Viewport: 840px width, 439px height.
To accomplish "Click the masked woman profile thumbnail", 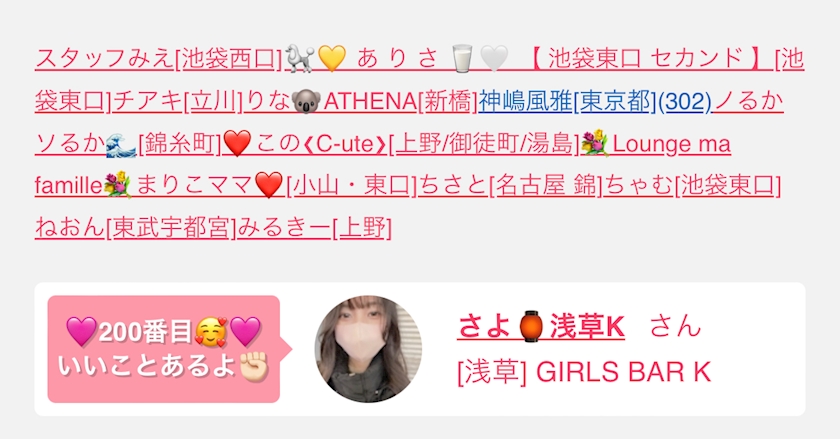I will coord(368,349).
